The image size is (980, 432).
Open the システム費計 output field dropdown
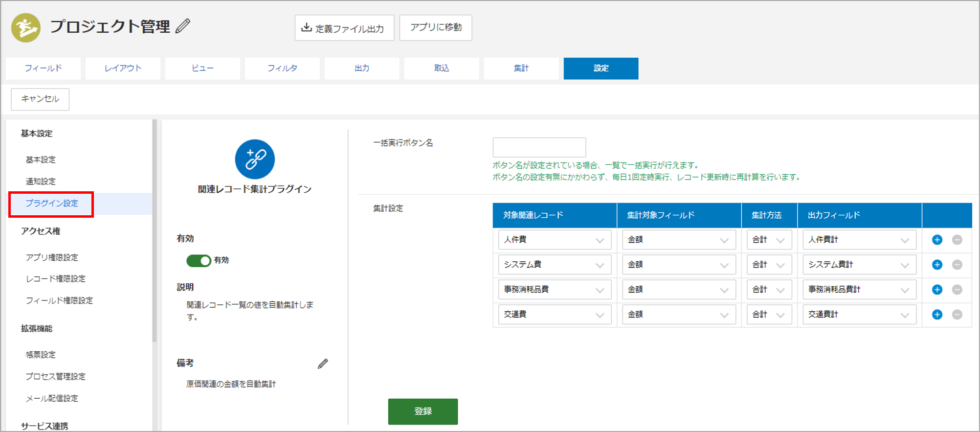click(859, 265)
